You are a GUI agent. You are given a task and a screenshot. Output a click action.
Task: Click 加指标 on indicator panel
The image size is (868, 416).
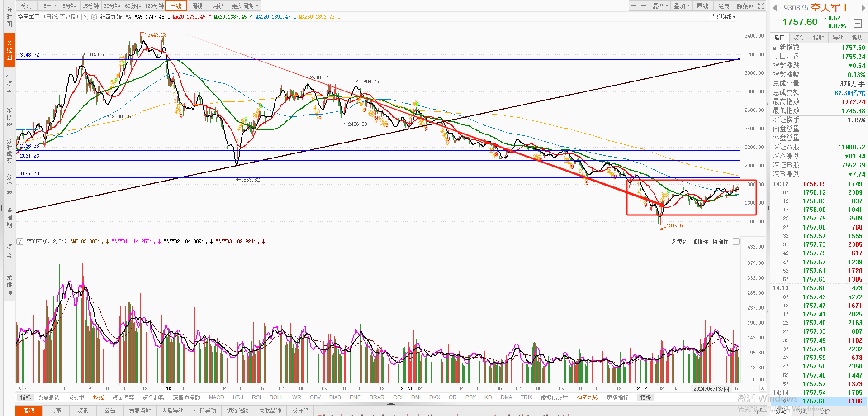tap(700, 241)
